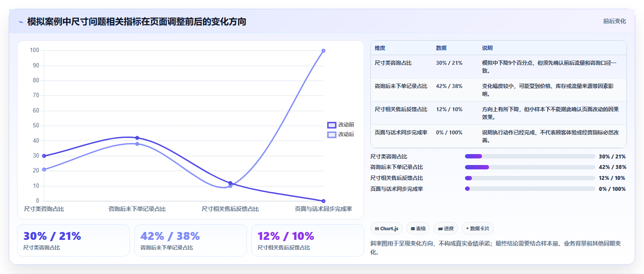Click the 改动后 data point at 尺寸类咨询占比
The width and height of the screenshot is (644, 274).
tap(44, 169)
